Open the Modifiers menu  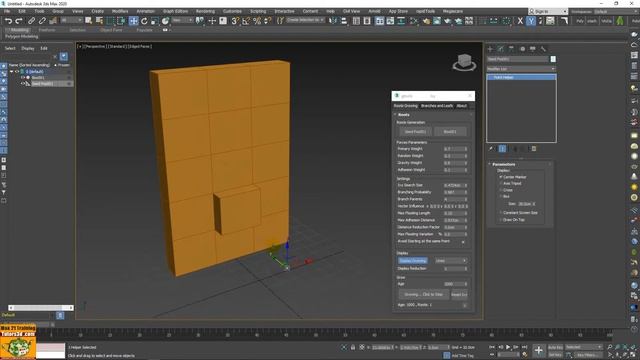(120, 11)
